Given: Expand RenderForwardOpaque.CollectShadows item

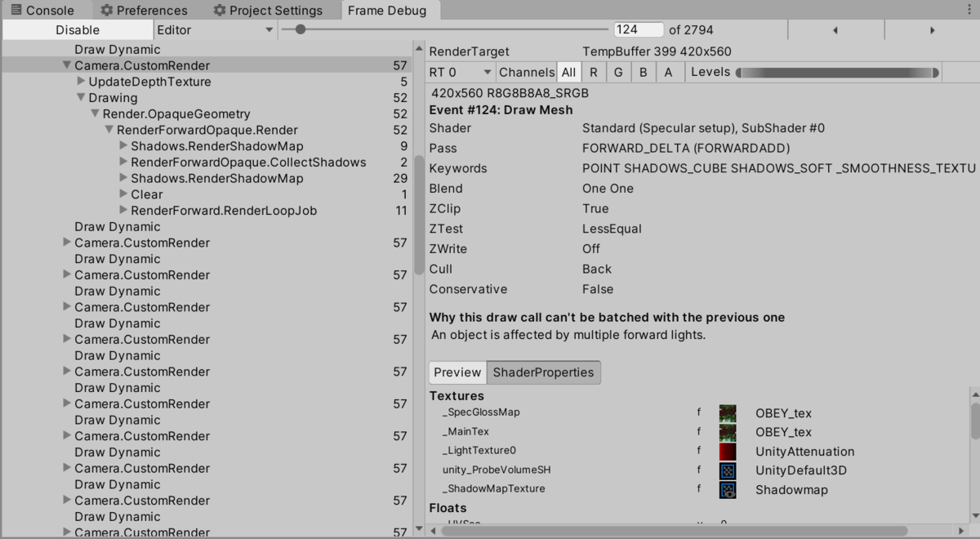Looking at the screenshot, I should coord(123,162).
